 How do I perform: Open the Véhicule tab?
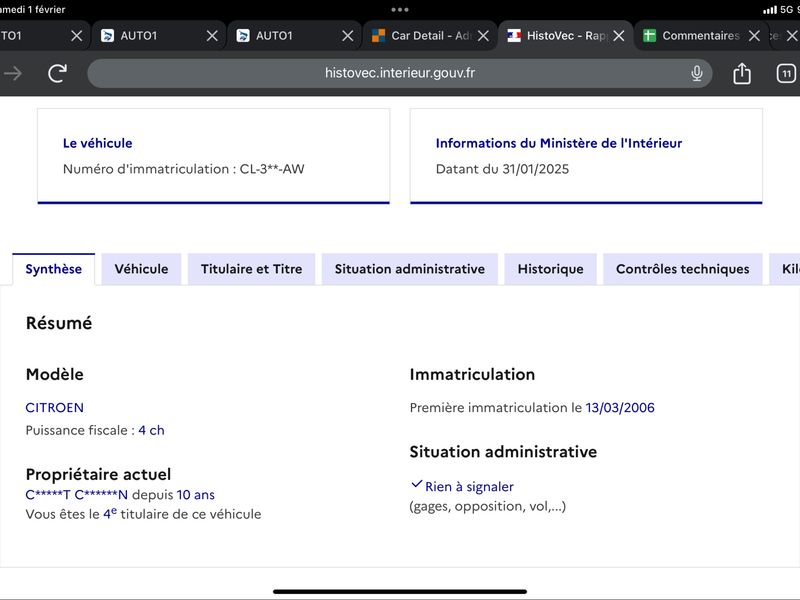tap(141, 269)
